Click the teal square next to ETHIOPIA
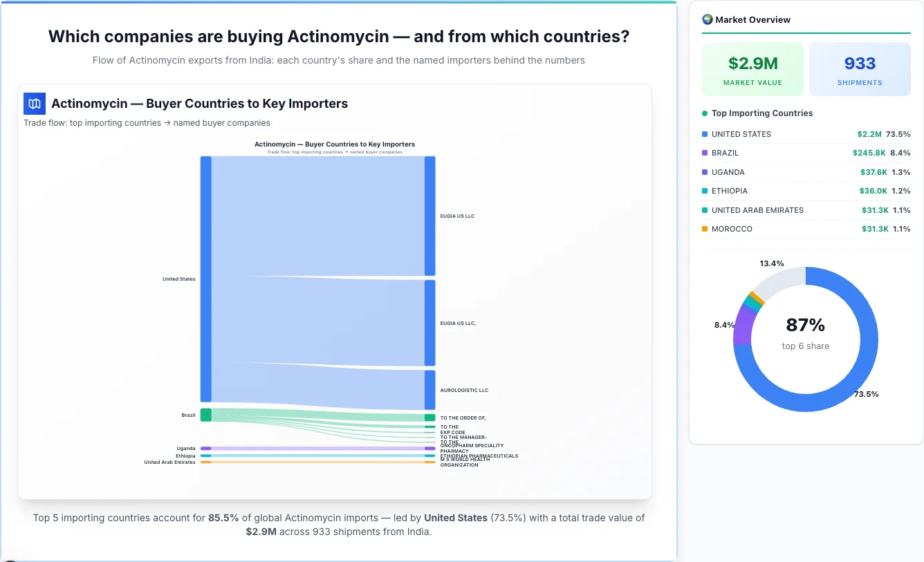 705,191
